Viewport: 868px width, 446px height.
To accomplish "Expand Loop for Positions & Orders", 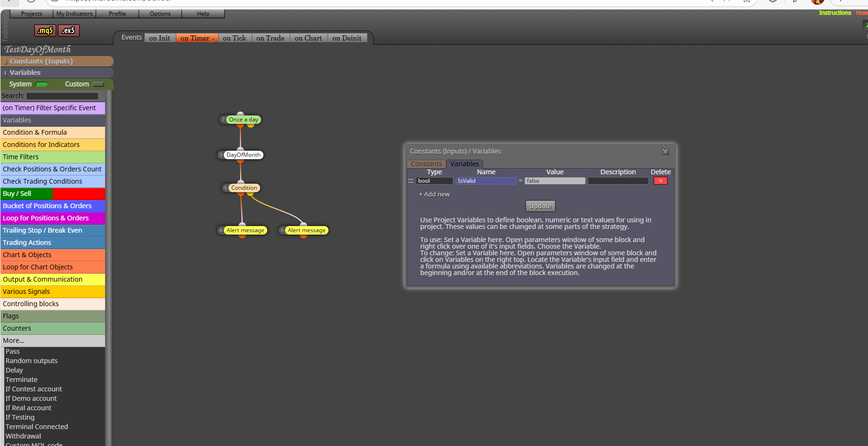I will pos(53,218).
